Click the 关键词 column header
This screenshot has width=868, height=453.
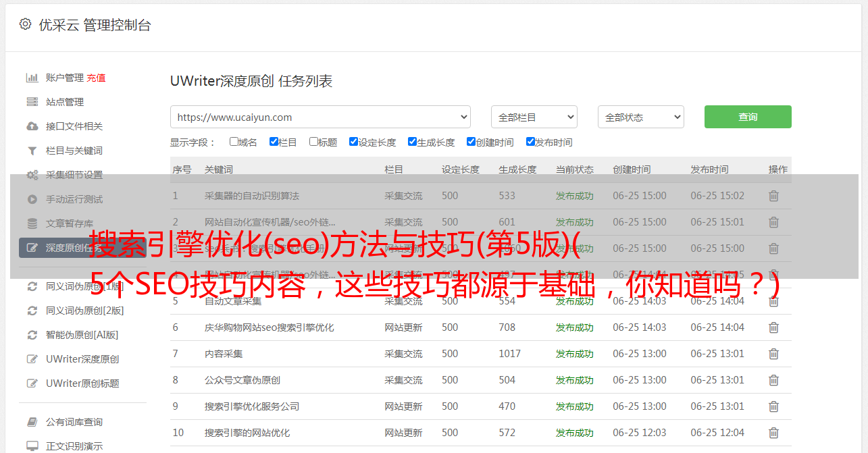(x=219, y=169)
